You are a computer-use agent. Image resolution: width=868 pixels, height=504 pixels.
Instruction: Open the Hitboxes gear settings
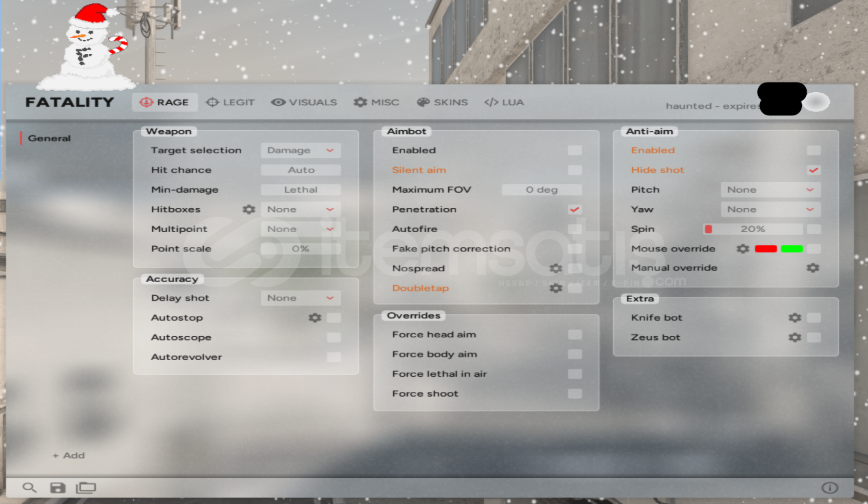click(249, 209)
